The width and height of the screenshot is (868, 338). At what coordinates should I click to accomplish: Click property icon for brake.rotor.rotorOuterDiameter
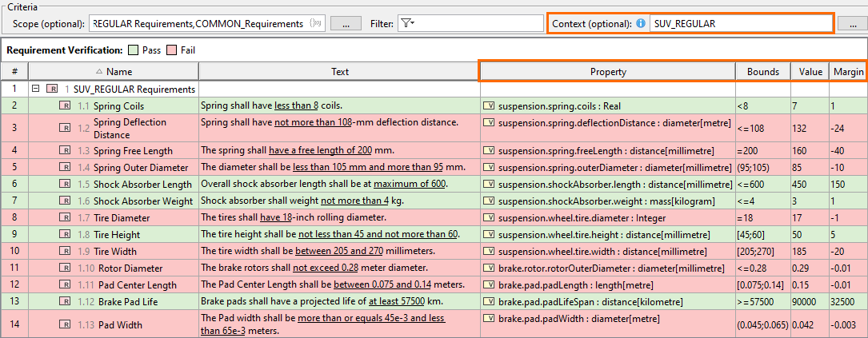[489, 268]
